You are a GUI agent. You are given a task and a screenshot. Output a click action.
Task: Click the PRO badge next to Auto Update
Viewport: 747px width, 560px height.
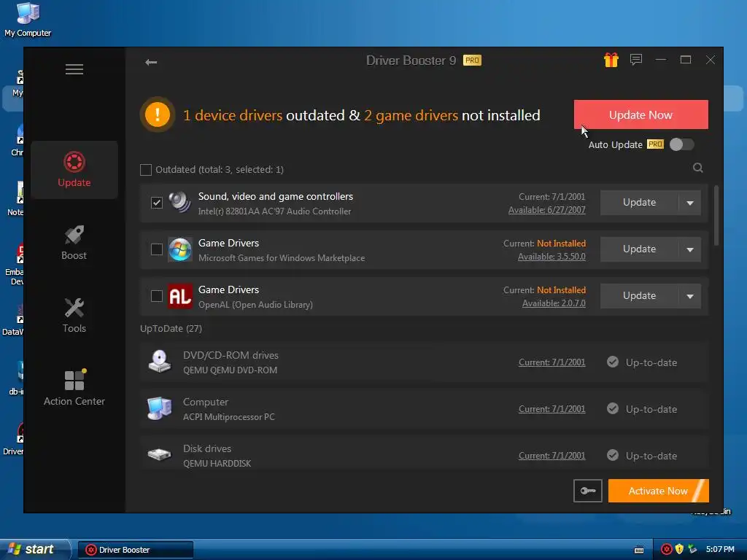click(655, 144)
